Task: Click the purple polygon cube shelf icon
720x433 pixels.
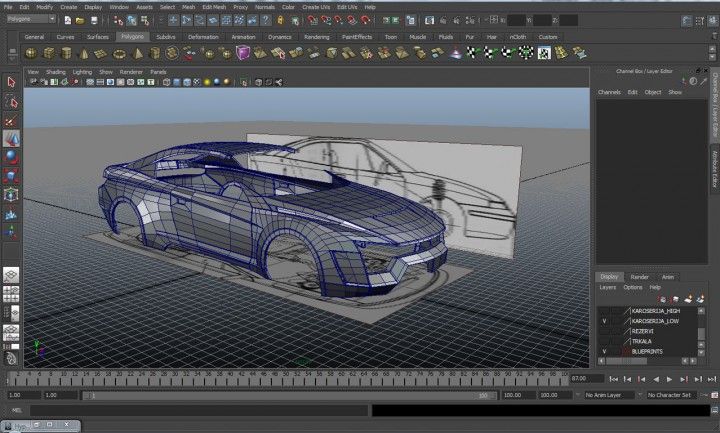Action: [243, 53]
